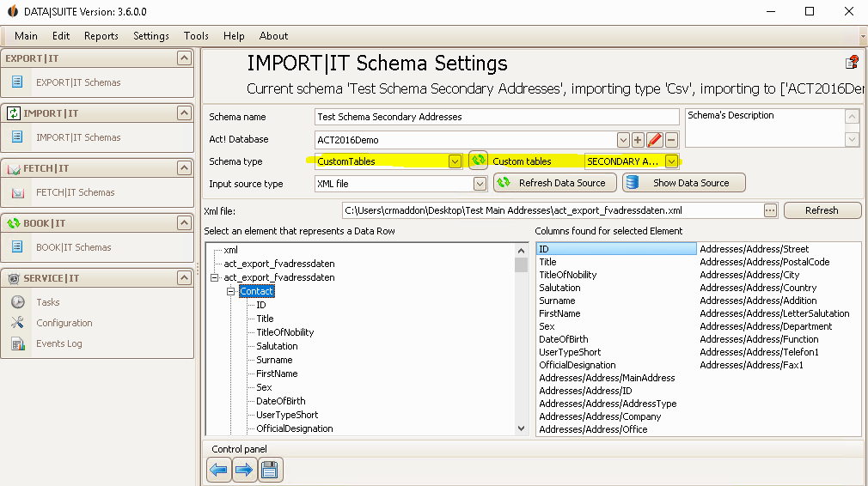This screenshot has width=868, height=486.
Task: Click the FETCH|IT section header icon
Action: (x=14, y=168)
